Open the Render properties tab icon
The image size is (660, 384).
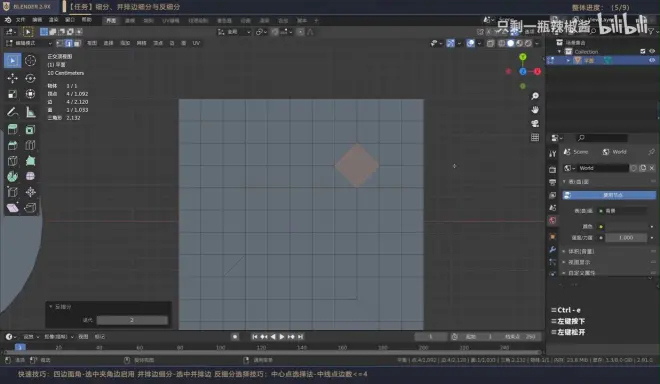(x=553, y=169)
